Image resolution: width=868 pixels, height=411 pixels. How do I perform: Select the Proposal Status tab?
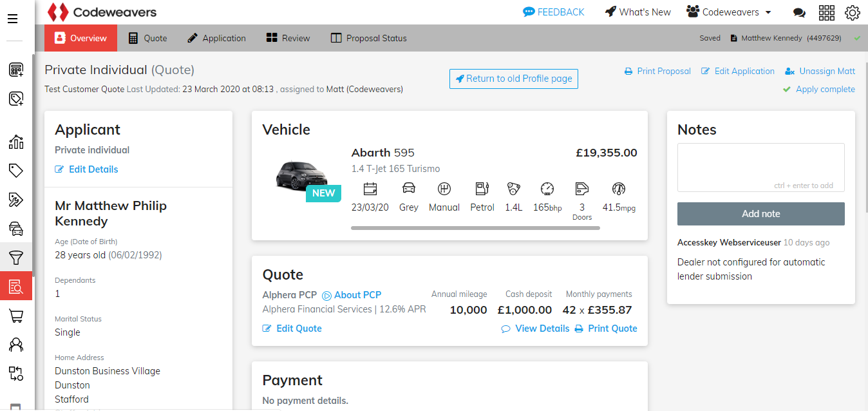368,38
